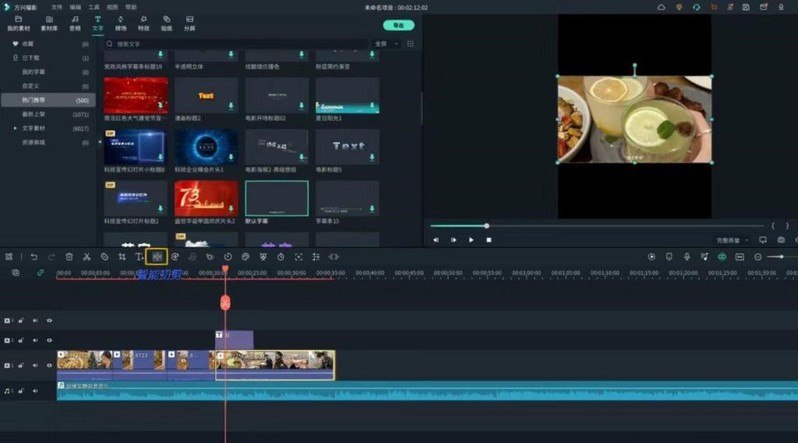Lock the main video track

20,366
